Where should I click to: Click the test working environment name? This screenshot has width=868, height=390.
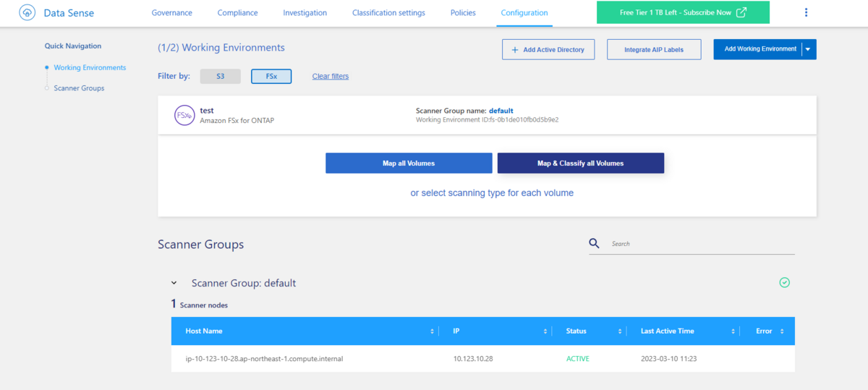click(206, 111)
